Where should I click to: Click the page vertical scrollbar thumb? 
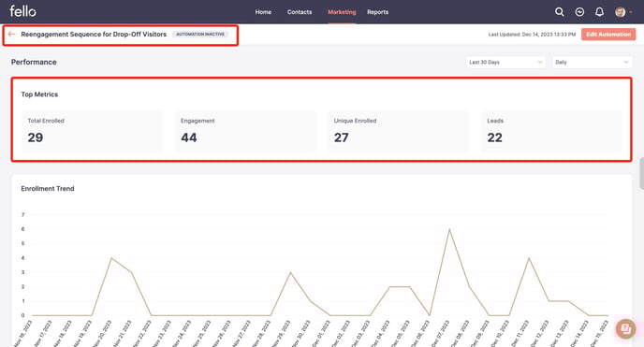click(641, 173)
